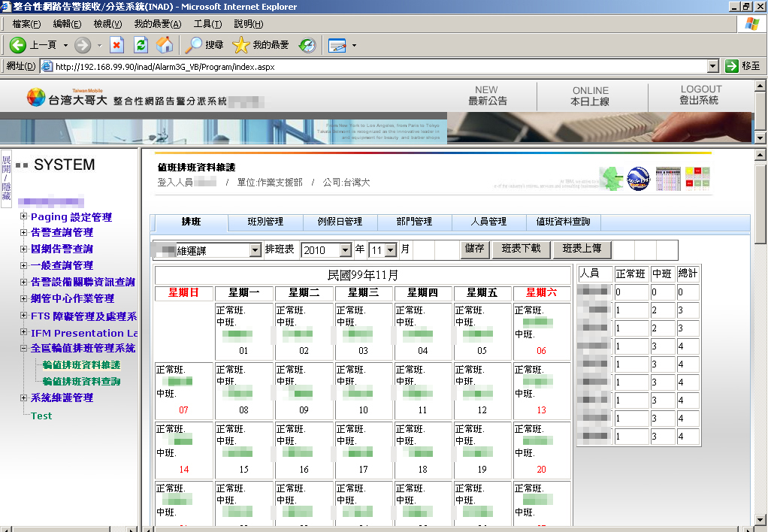The width and height of the screenshot is (768, 532).
Task: Click the Google Earth globe icon
Action: coord(638,179)
